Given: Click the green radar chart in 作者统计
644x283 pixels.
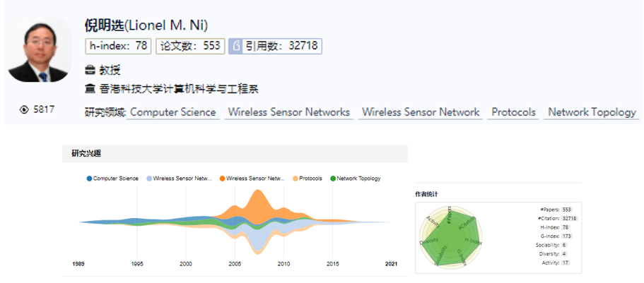Looking at the screenshot, I should point(451,236).
